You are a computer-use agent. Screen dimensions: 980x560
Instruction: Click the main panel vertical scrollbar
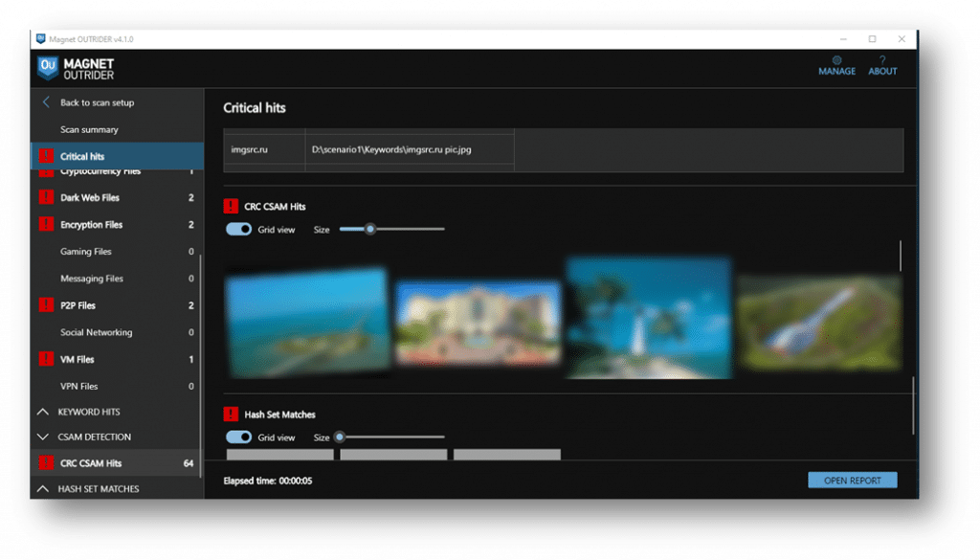click(913, 405)
